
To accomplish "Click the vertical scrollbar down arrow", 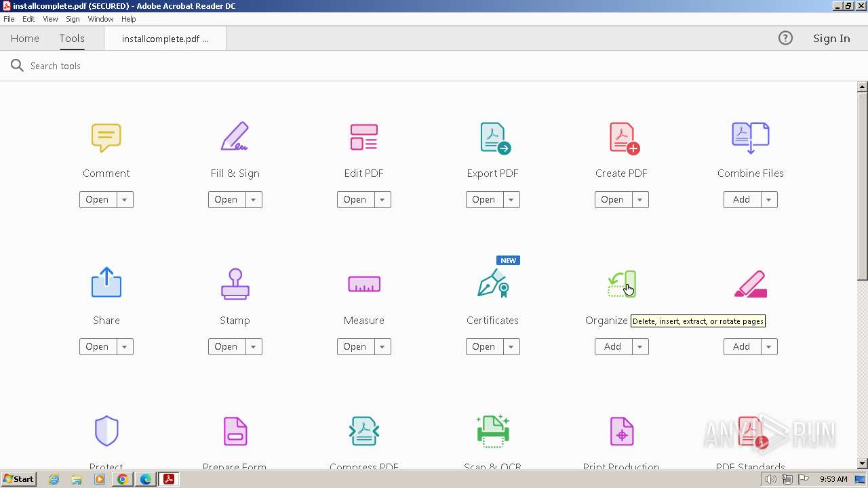I will [x=863, y=464].
